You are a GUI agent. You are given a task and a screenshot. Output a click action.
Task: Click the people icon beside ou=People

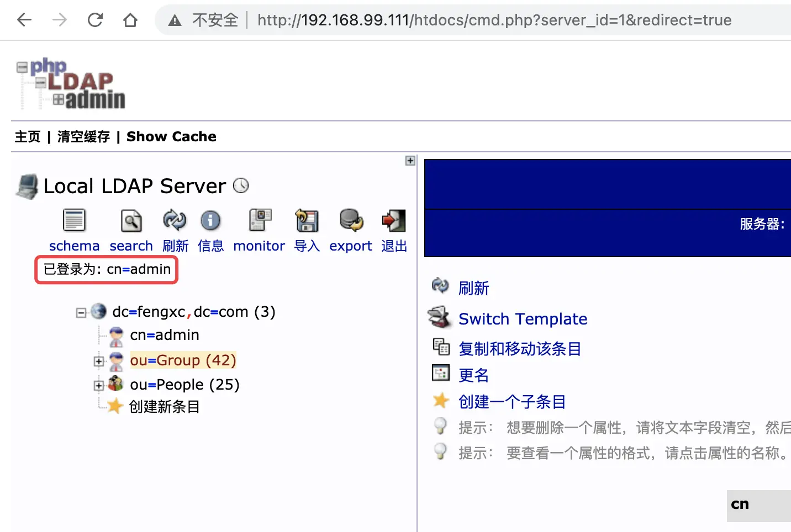pyautogui.click(x=115, y=383)
